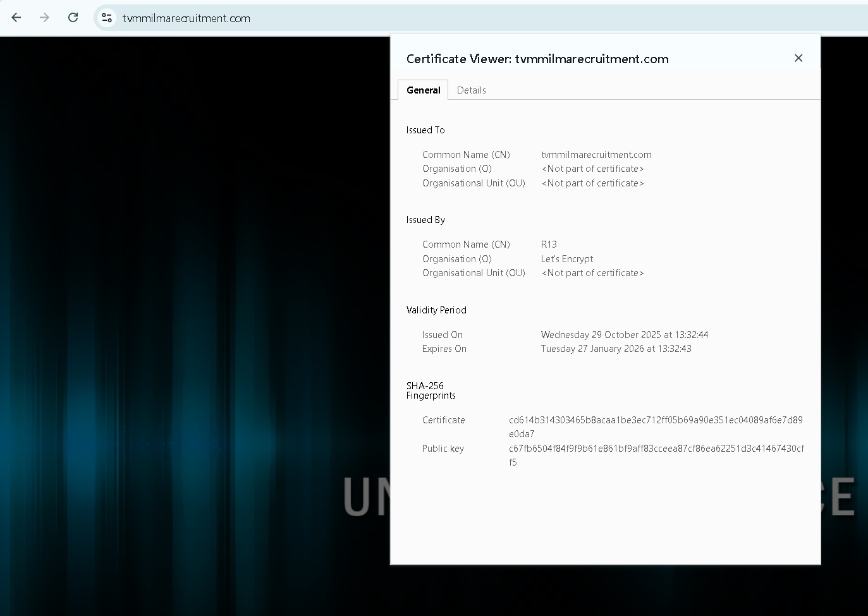This screenshot has width=868, height=616.
Task: Click the Let's Encrypt organisation value
Action: (567, 259)
